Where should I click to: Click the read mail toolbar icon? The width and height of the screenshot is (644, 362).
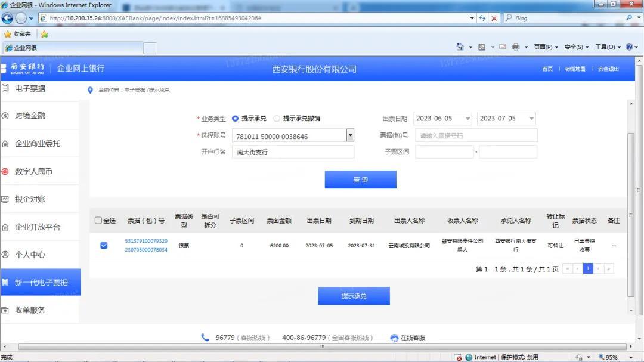point(502,47)
